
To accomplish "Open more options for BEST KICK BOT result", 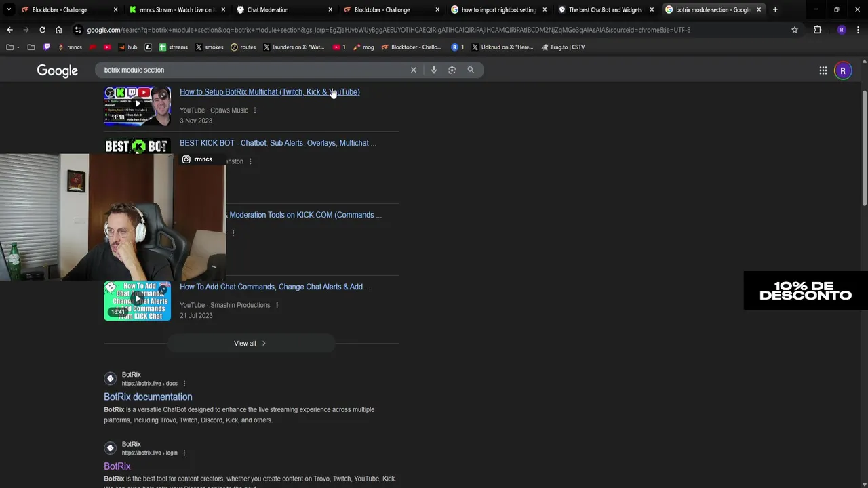I will [250, 161].
